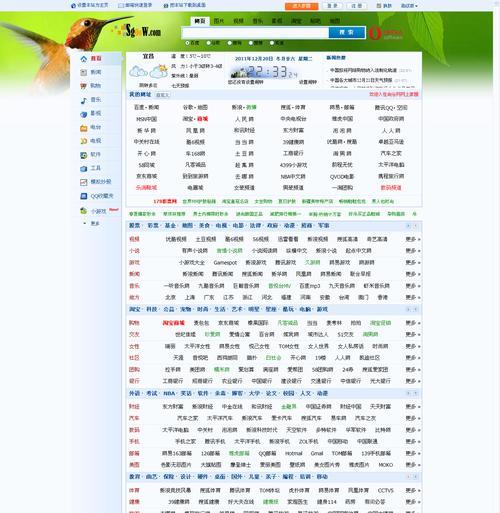Open the Hotmail link in 邮箱 row
This screenshot has height=513, width=500.
pos(294,453)
